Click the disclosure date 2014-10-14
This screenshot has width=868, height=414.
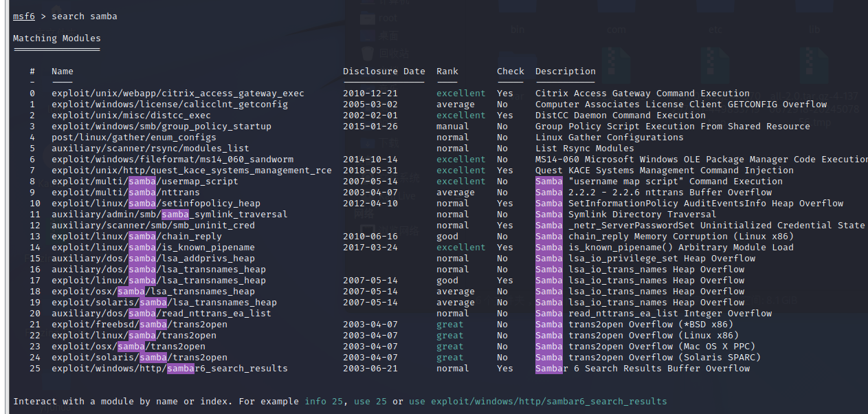[370, 159]
